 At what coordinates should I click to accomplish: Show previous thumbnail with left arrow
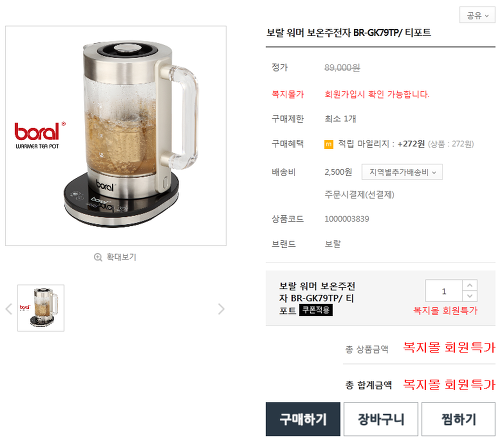(9, 309)
